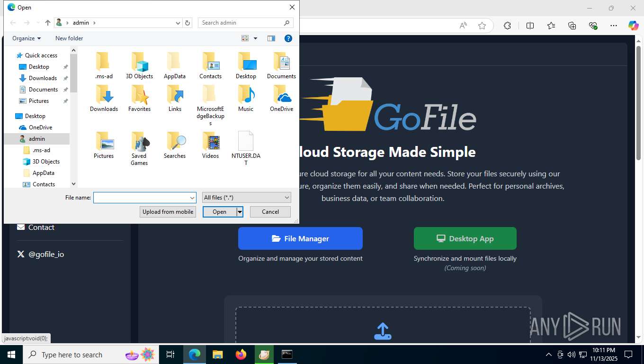
Task: Select the OneDrive folder in file list
Action: pyautogui.click(x=281, y=99)
